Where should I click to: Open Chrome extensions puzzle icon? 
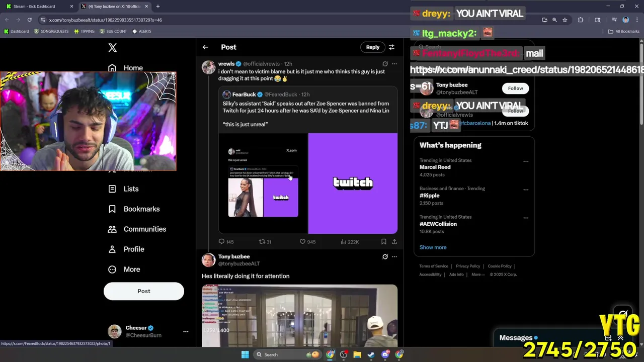[581, 20]
